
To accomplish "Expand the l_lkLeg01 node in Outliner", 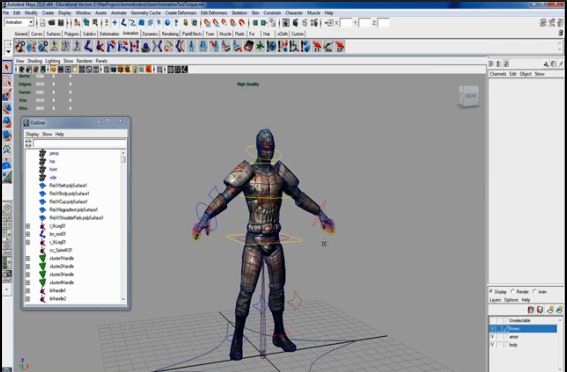I will (x=28, y=226).
